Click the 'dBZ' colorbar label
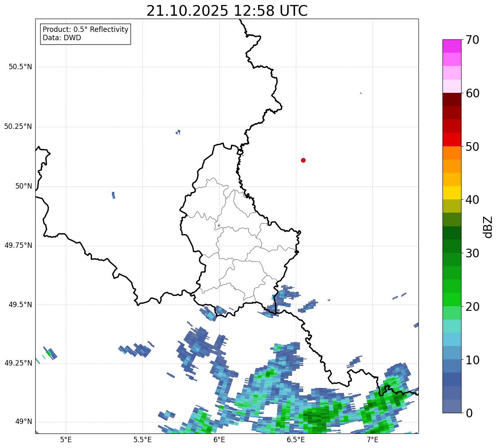 pyautogui.click(x=488, y=227)
